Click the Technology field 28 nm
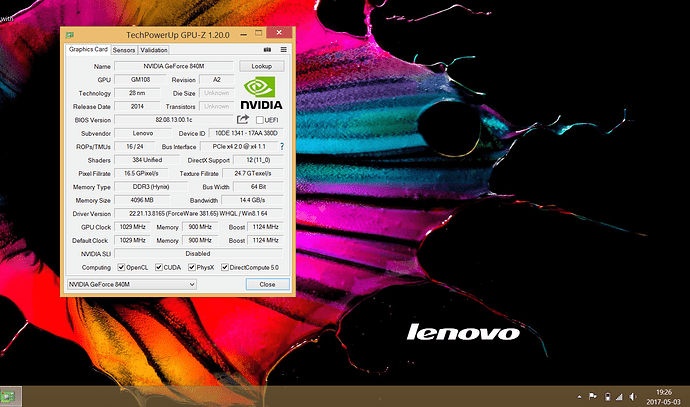This screenshot has width=690, height=407. [x=137, y=93]
